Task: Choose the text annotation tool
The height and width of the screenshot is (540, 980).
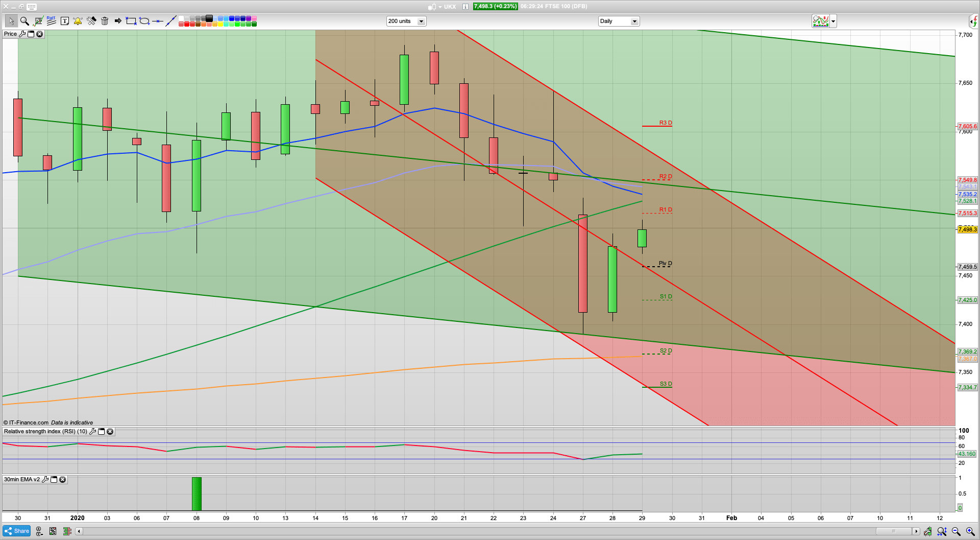Action: [x=65, y=21]
